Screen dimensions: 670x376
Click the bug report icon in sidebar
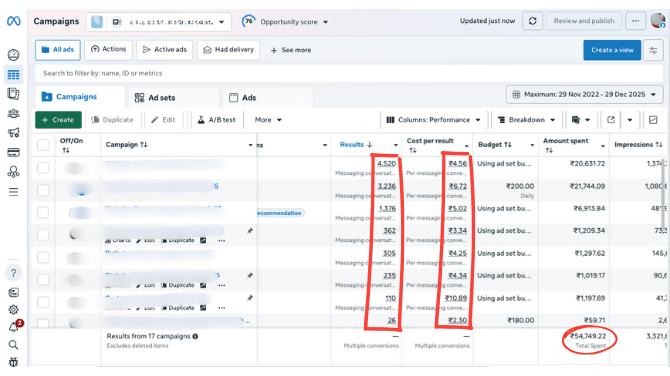click(x=14, y=362)
